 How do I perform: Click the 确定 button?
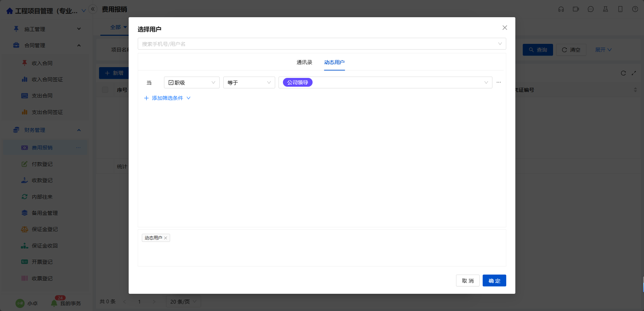(x=494, y=281)
